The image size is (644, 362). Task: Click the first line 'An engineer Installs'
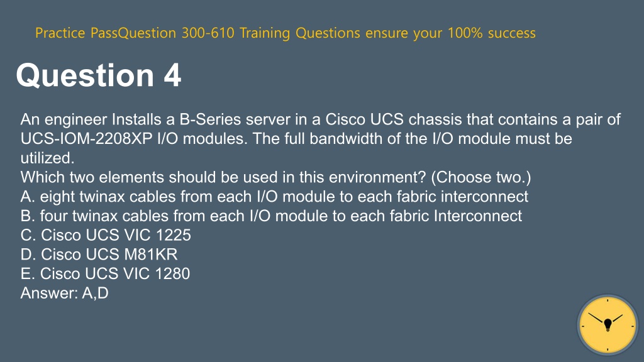coord(320,119)
